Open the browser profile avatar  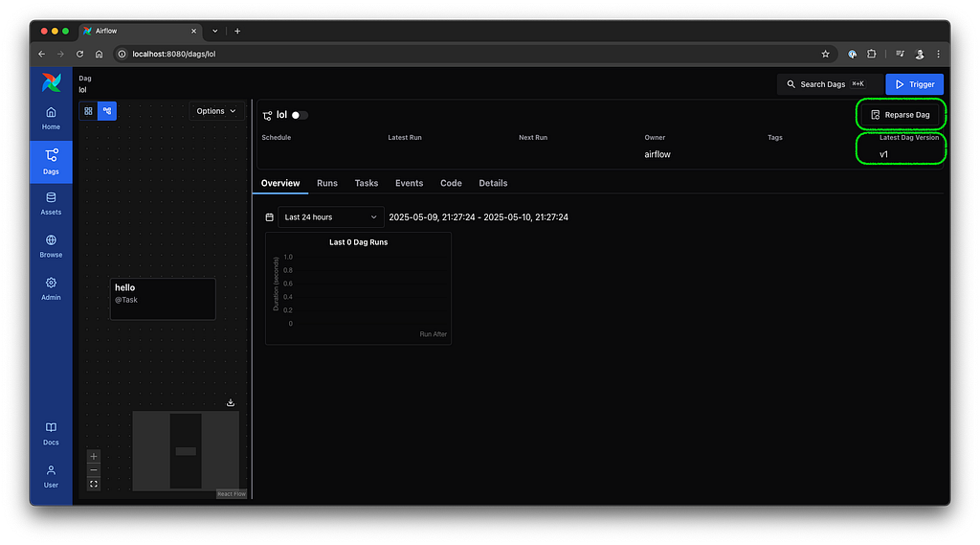click(x=920, y=55)
